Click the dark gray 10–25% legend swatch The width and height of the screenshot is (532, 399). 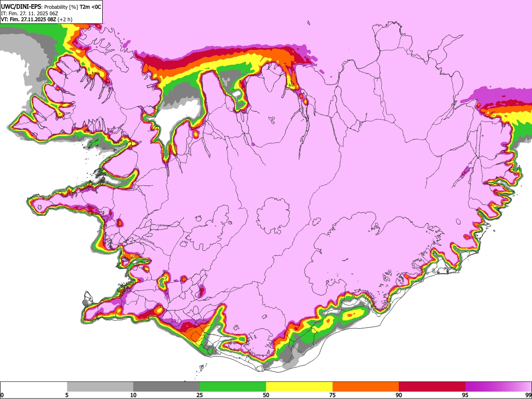pos(167,387)
